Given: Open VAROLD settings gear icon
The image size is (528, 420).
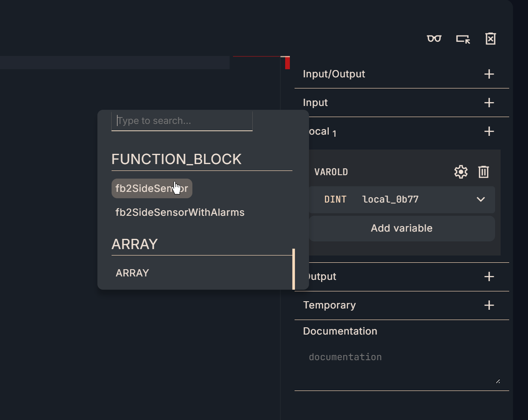Looking at the screenshot, I should [460, 172].
